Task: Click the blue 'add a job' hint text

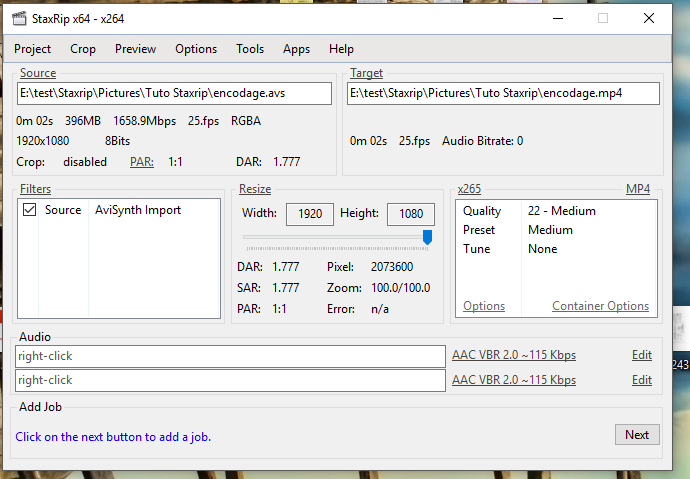Action: tap(113, 437)
